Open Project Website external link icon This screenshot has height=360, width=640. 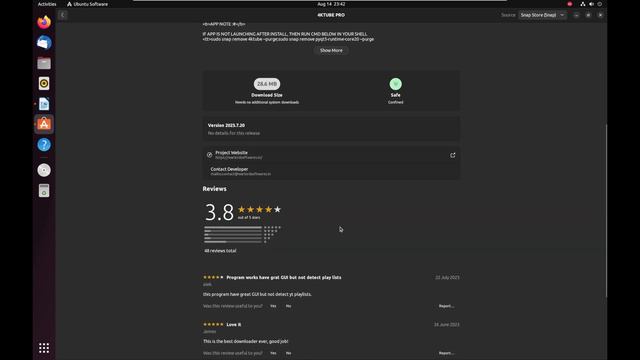point(452,155)
